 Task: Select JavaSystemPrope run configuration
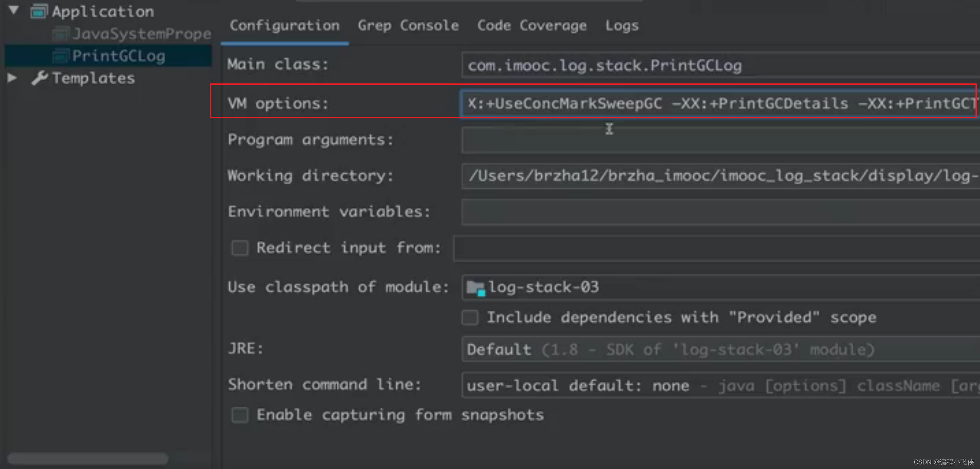pos(142,34)
